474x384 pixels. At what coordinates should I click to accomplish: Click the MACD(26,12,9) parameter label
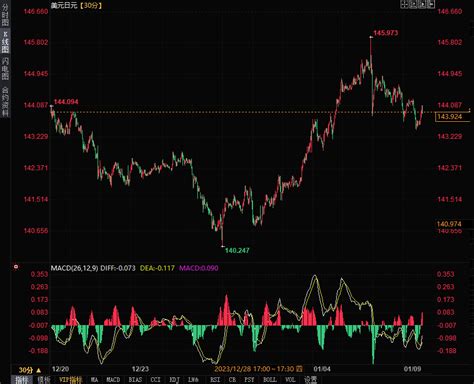click(74, 268)
